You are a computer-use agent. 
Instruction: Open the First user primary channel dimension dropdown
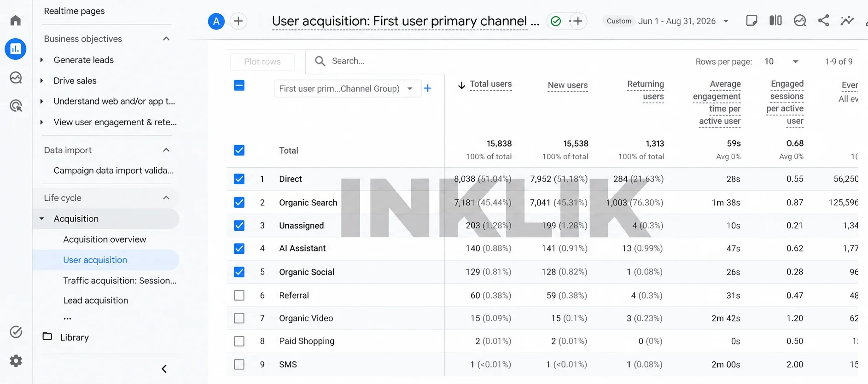click(x=347, y=88)
